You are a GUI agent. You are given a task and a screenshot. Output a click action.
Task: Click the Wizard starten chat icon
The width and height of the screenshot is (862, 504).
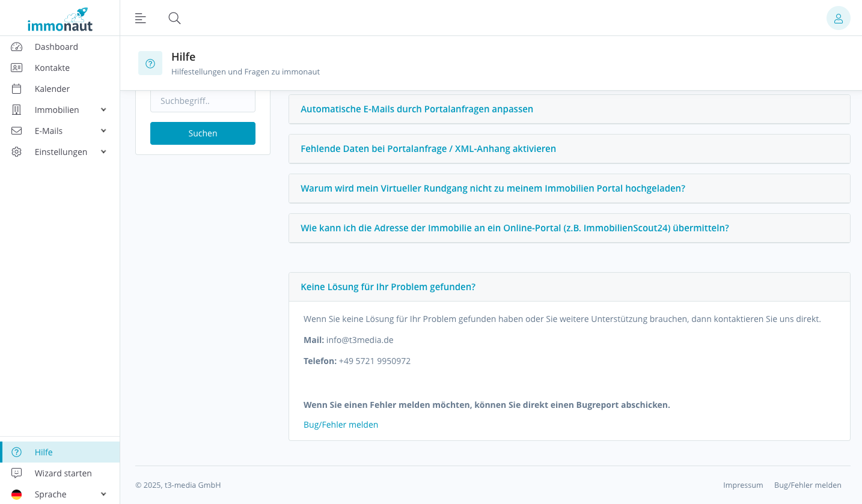pos(17,473)
